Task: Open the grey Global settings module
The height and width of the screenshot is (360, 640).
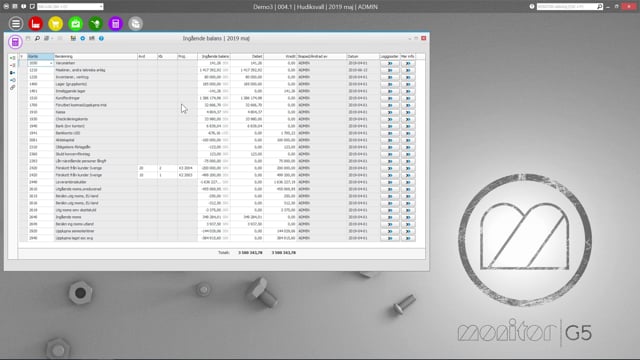Action: pos(136,24)
